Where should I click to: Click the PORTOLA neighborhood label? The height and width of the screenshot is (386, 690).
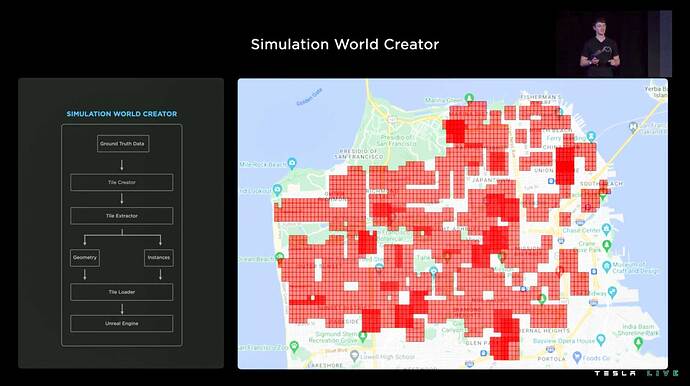(551, 359)
